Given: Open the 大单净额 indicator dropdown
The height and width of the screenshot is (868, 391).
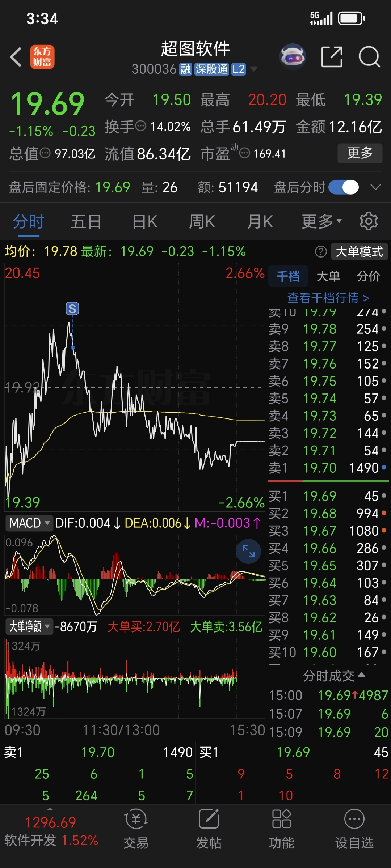Looking at the screenshot, I should pyautogui.click(x=29, y=626).
